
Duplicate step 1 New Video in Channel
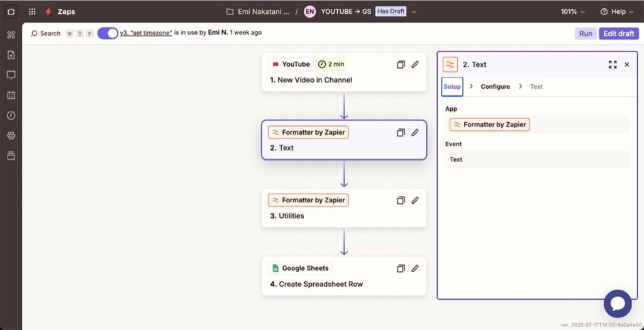pos(401,64)
